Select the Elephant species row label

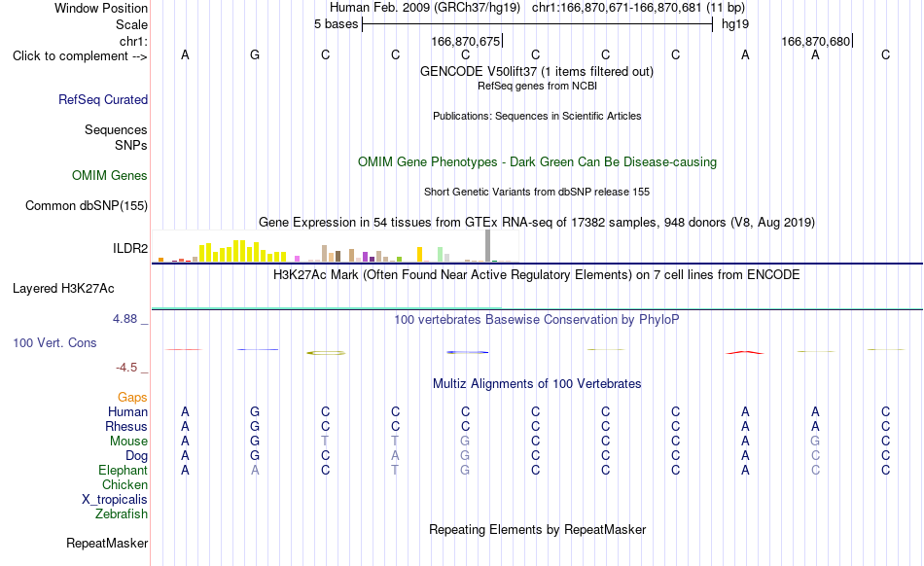click(123, 470)
